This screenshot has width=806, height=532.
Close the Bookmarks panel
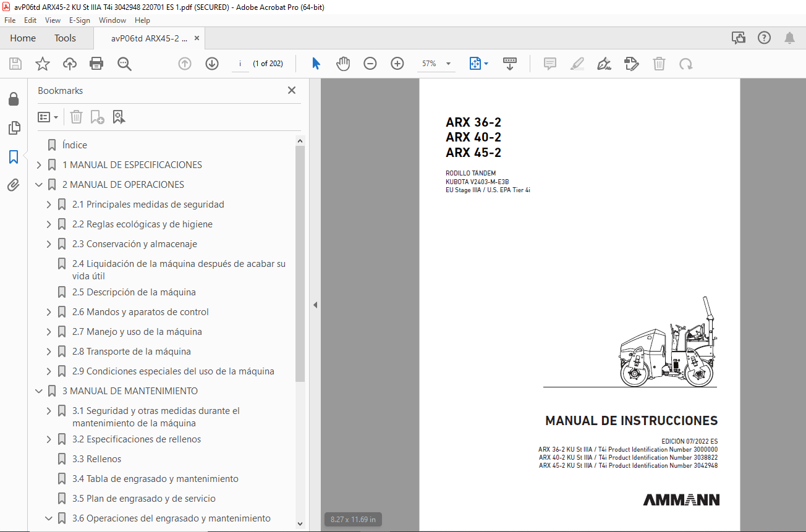coord(292,90)
